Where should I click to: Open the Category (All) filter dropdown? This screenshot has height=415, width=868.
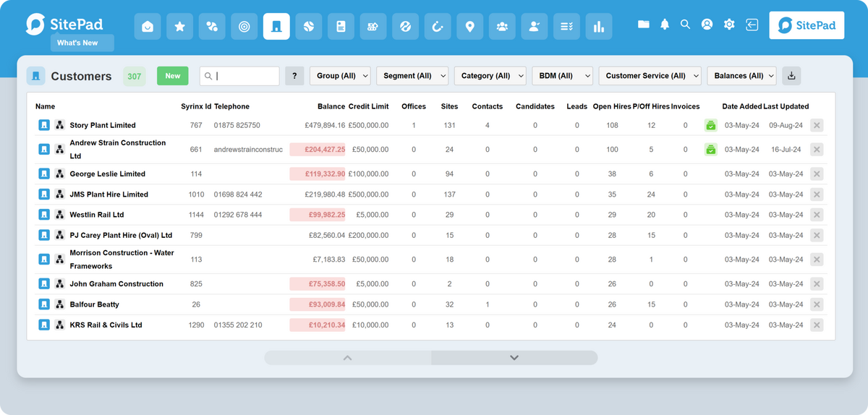[x=489, y=76]
